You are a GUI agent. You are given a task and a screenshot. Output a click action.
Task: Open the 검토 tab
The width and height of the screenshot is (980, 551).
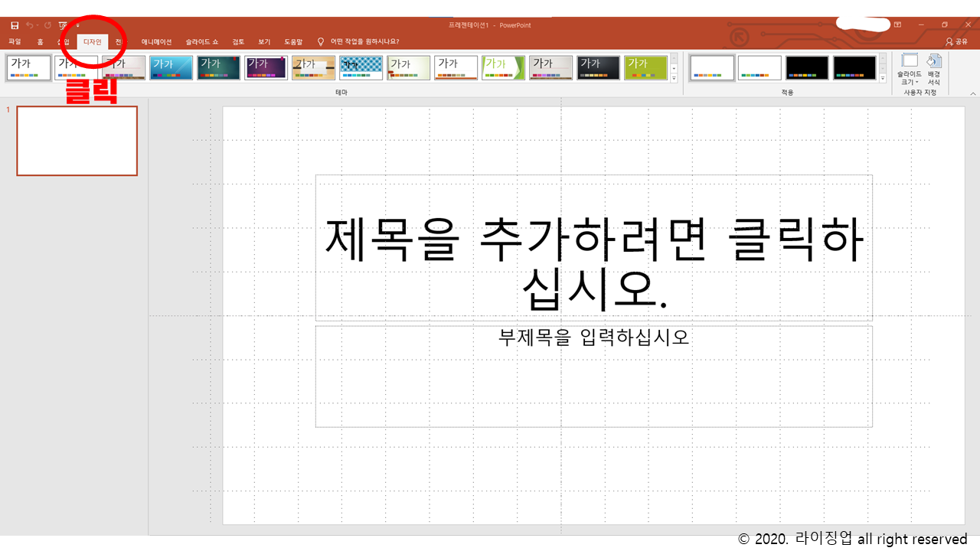click(238, 41)
